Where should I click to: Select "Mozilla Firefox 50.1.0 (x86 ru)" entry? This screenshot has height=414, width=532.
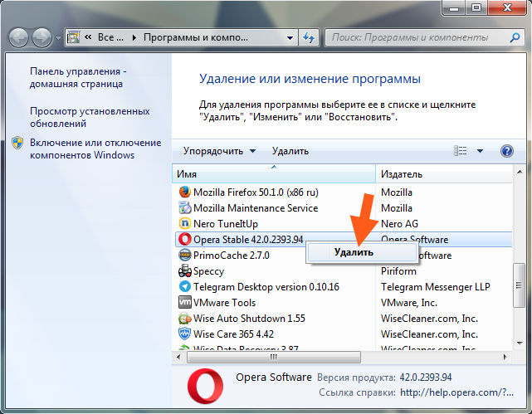(256, 192)
